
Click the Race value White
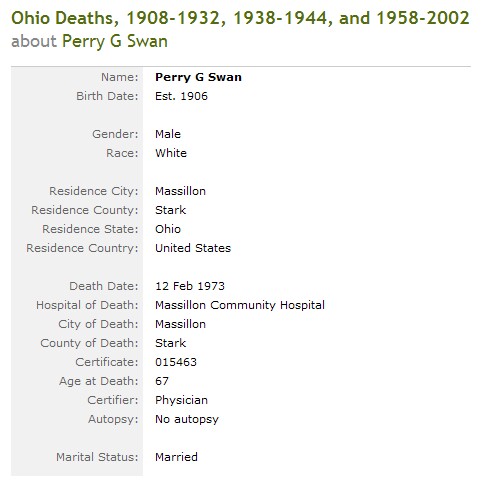171,153
